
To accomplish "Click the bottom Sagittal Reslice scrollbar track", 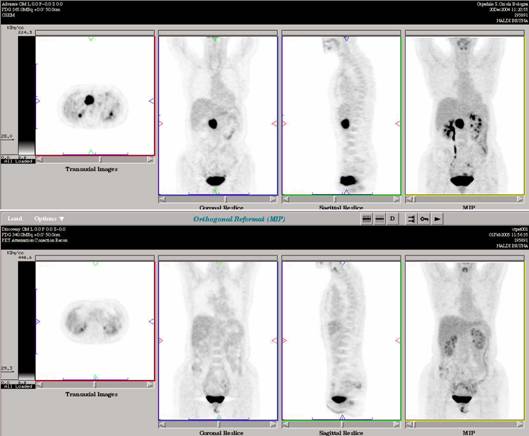I will [x=341, y=425].
